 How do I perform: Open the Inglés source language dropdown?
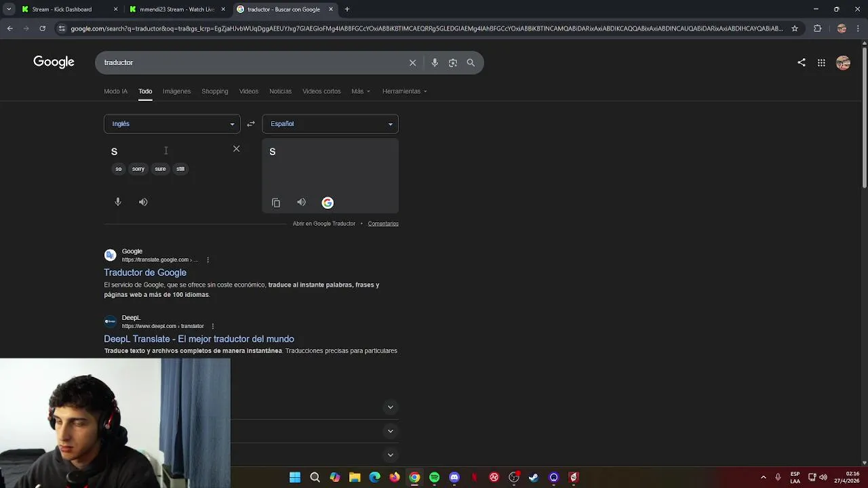(172, 124)
